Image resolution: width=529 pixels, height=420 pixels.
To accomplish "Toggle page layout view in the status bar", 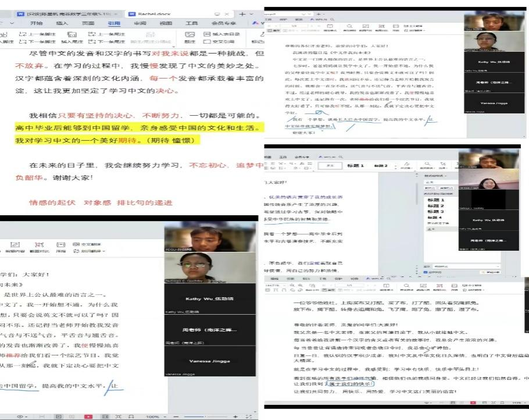I will pyautogui.click(x=58, y=417).
